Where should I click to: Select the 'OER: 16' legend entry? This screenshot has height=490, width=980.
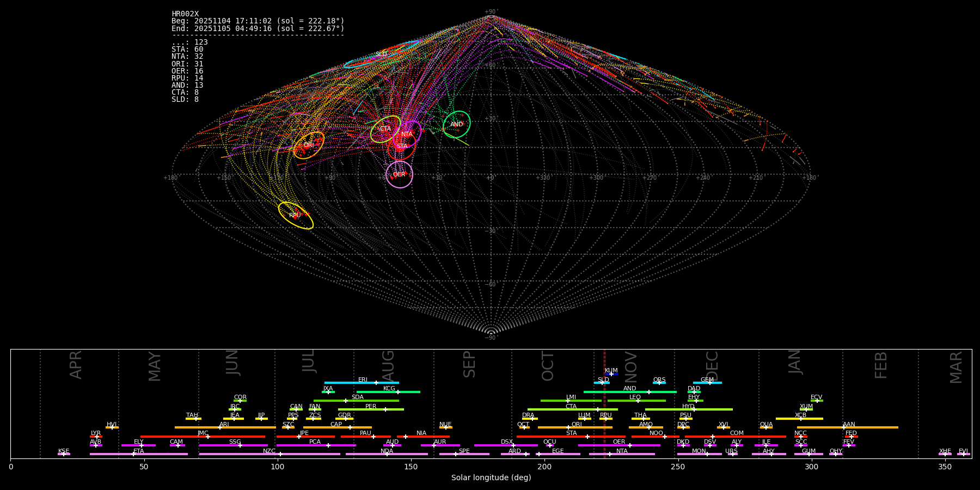pyautogui.click(x=187, y=71)
